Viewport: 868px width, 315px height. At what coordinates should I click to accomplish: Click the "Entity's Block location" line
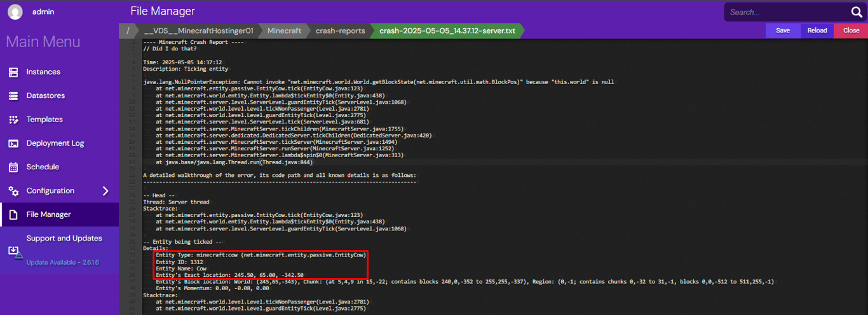pos(465,282)
